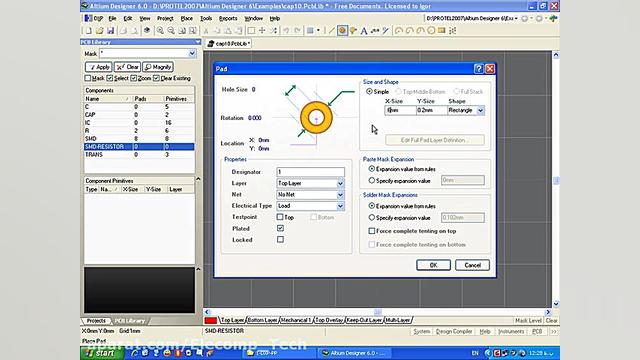640x360 pixels.
Task: Click OK in the Pad dialog
Action: click(433, 265)
